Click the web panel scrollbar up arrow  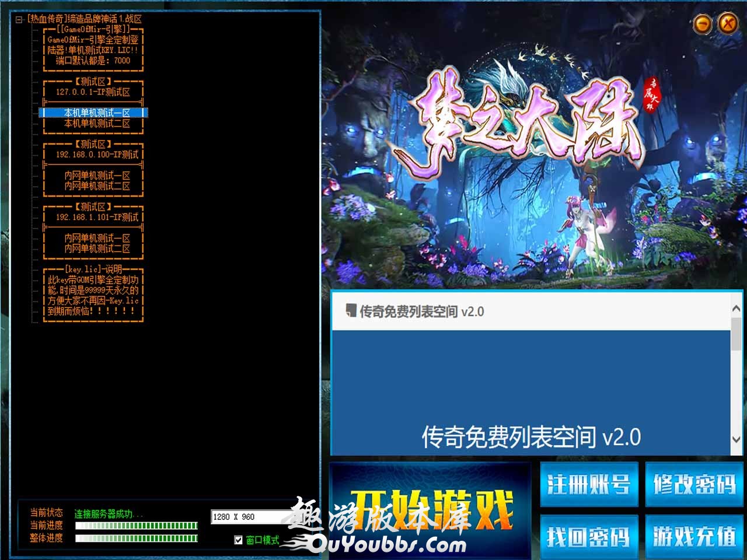point(736,309)
